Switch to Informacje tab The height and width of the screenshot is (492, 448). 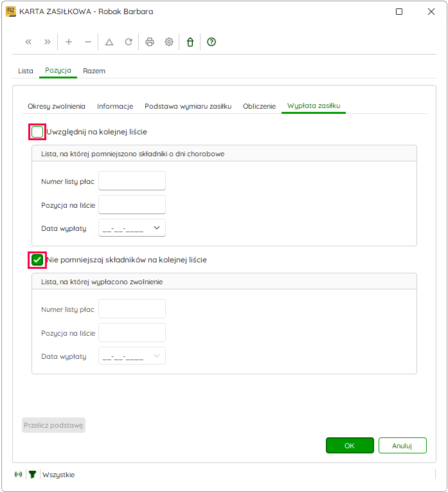coord(115,106)
